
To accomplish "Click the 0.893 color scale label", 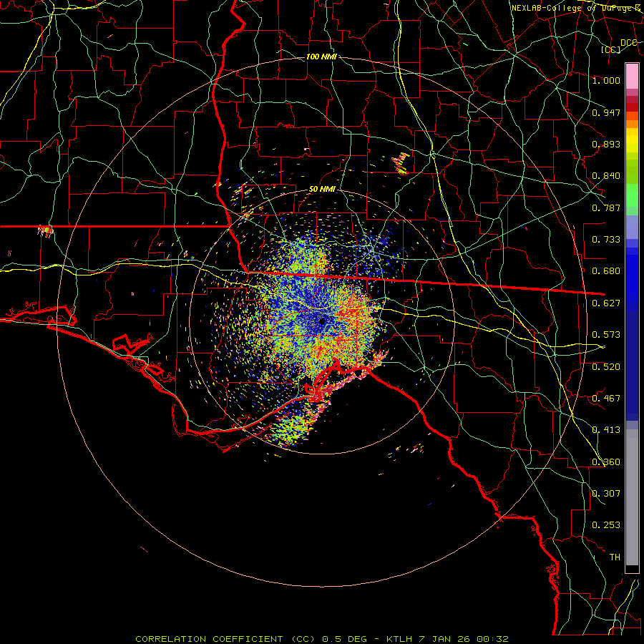I will (606, 144).
